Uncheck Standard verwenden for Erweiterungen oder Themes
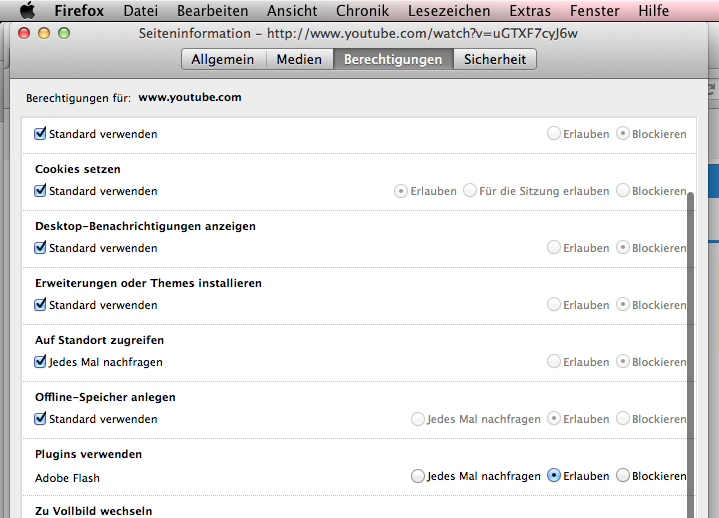 [41, 305]
